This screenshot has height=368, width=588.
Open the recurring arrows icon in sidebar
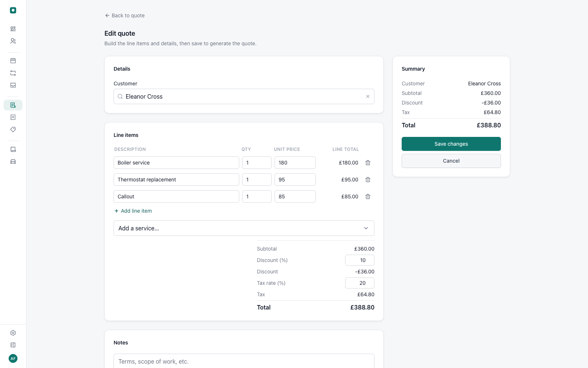tap(13, 73)
